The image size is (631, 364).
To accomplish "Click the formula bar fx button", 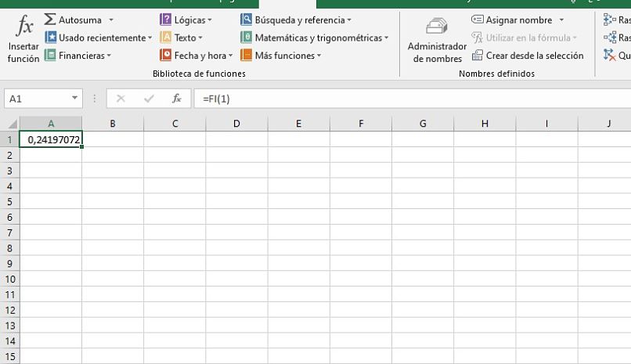I will [177, 99].
